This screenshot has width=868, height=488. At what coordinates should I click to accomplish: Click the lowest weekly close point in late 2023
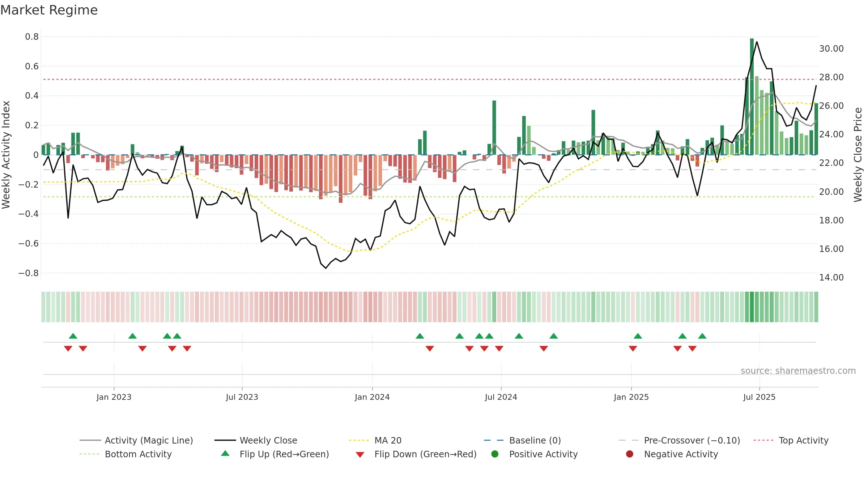tap(326, 268)
